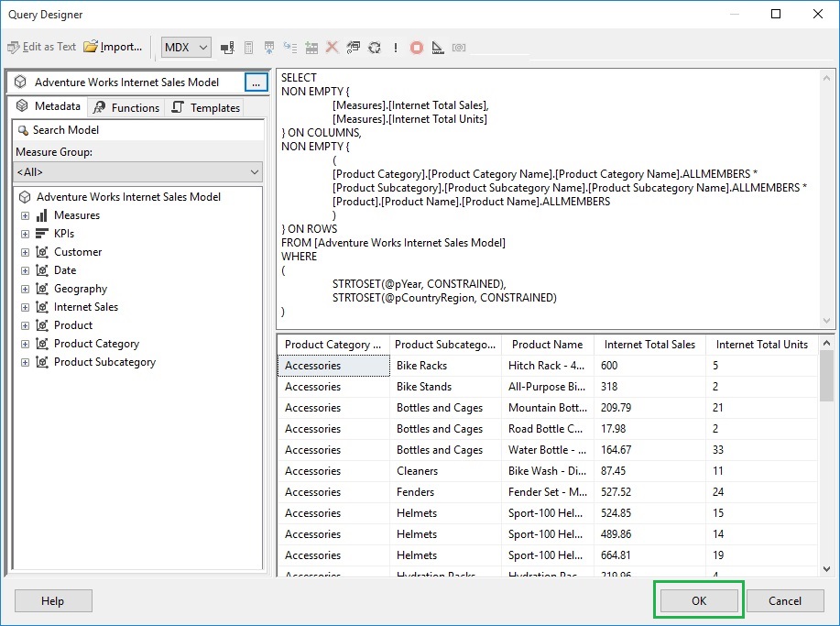This screenshot has width=840, height=626.
Task: Expand the Product Category node
Action: pos(25,344)
